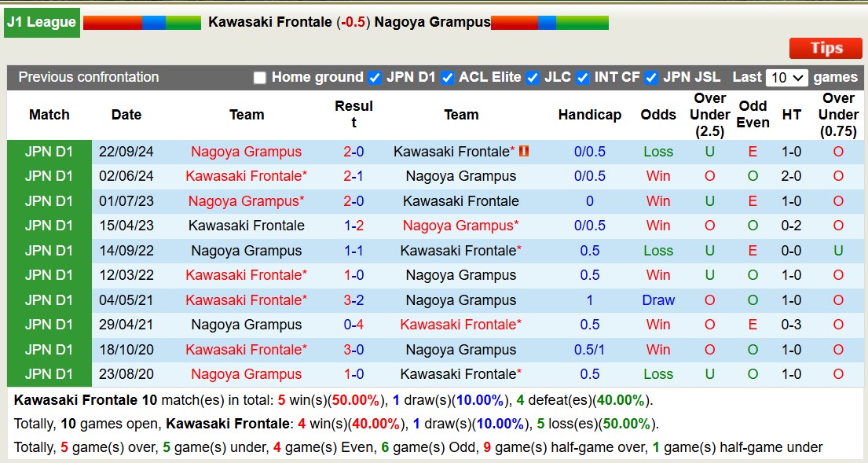Change games dropdown to another value
868x463 pixels.
pyautogui.click(x=787, y=77)
